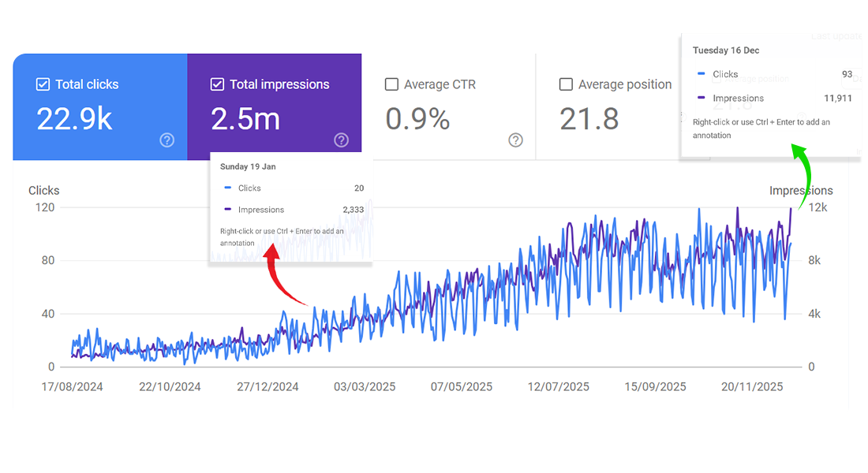The width and height of the screenshot is (868, 473).
Task: Tick the Average position checkbox
Action: click(566, 84)
